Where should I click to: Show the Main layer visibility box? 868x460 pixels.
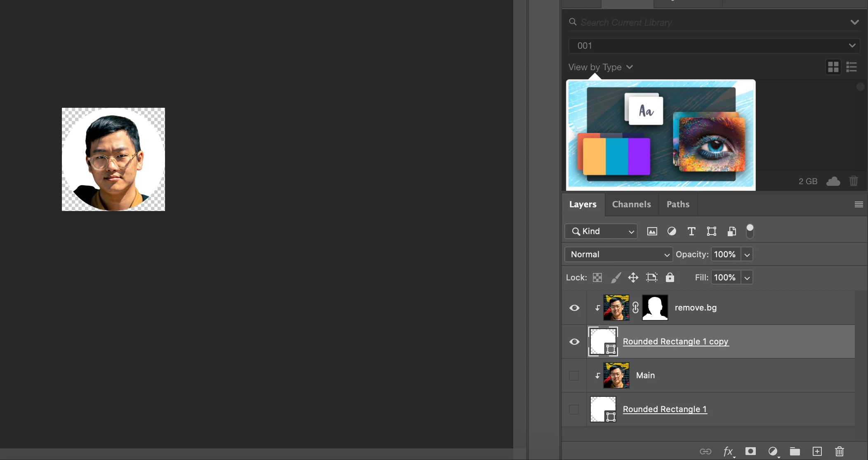[x=574, y=375]
